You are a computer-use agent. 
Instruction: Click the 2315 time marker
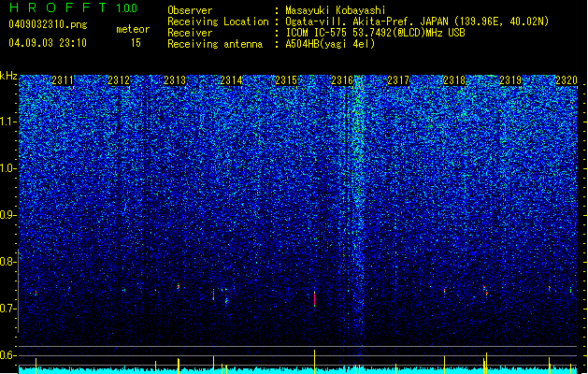point(286,80)
